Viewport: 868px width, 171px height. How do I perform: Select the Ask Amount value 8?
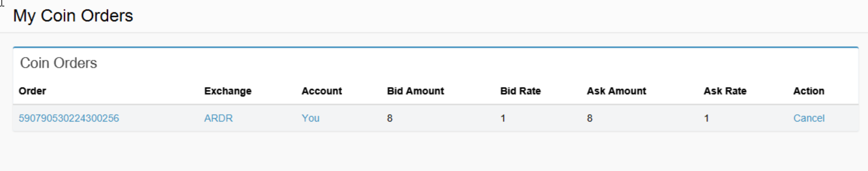[x=590, y=118]
